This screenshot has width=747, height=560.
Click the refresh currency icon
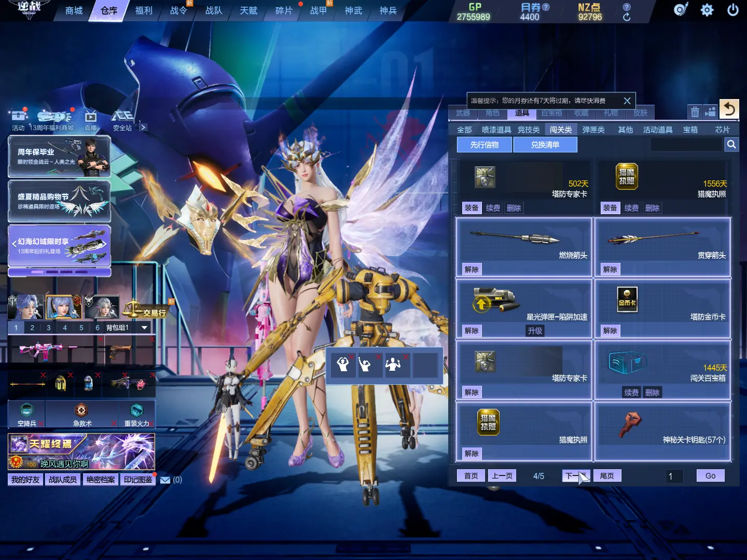point(627,17)
